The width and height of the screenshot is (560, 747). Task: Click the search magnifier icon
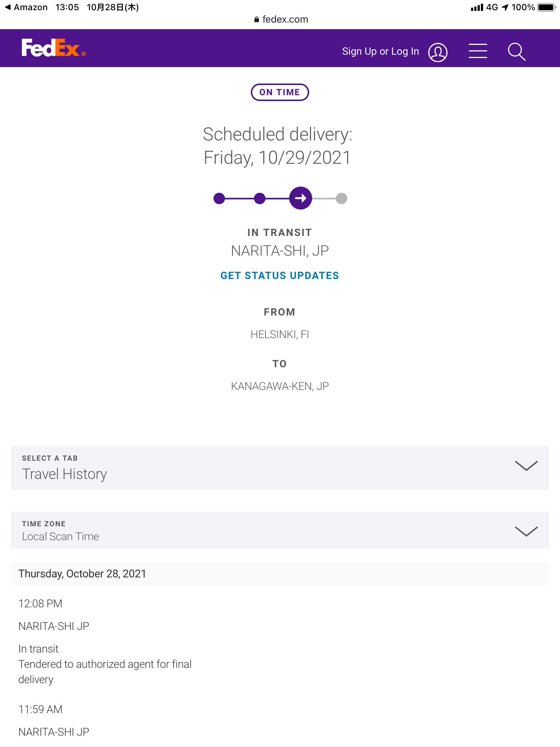click(517, 51)
